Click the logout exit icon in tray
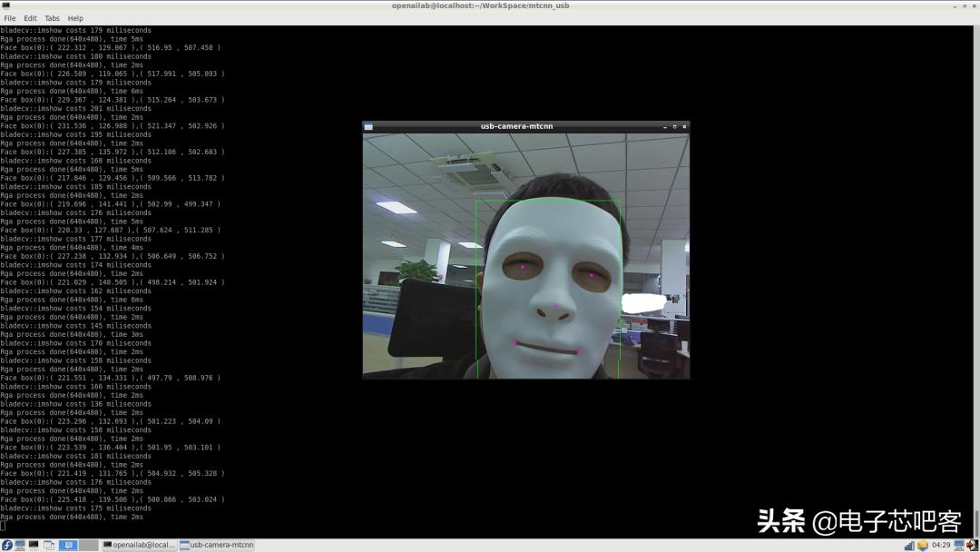The height and width of the screenshot is (552, 980). (972, 545)
